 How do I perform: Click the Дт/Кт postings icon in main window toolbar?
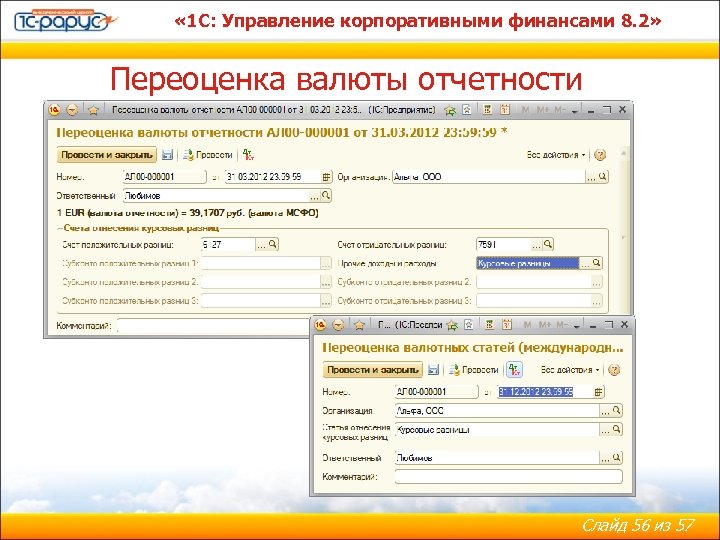(248, 154)
